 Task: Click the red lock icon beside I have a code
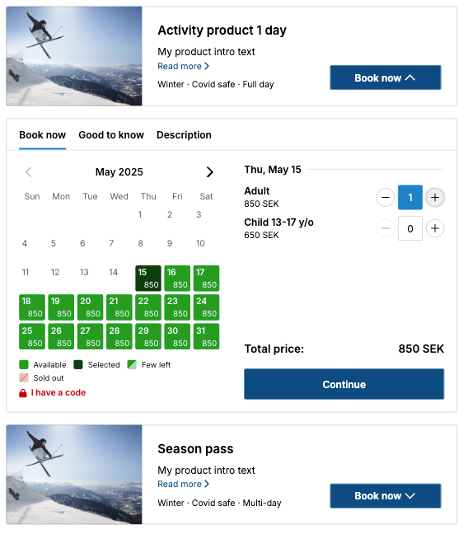coord(23,393)
